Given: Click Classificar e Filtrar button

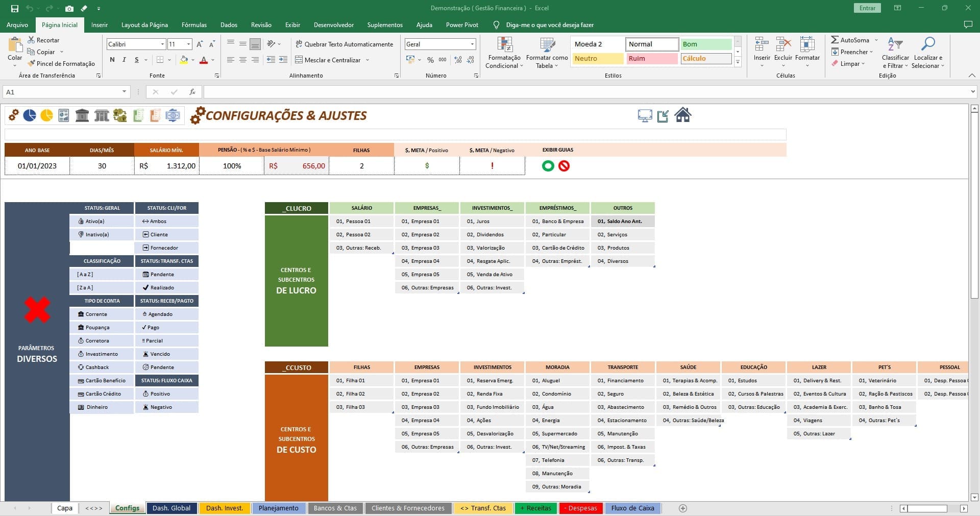Looking at the screenshot, I should pyautogui.click(x=895, y=53).
